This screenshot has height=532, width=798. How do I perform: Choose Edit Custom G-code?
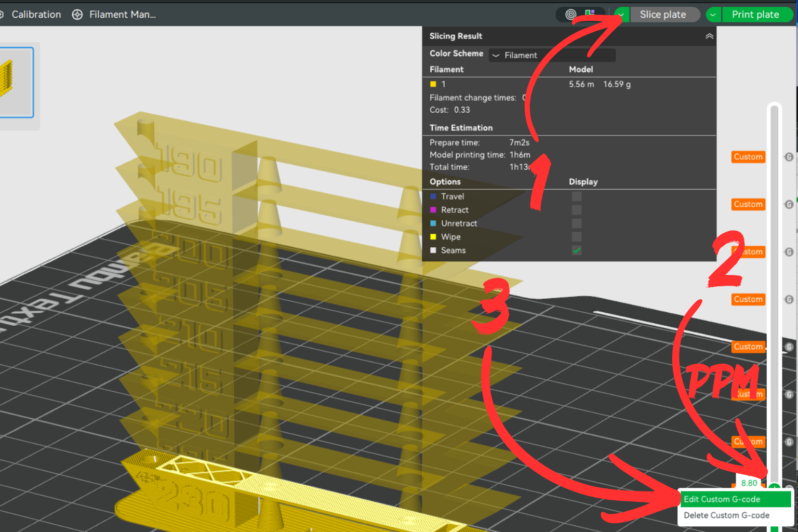pos(736,499)
